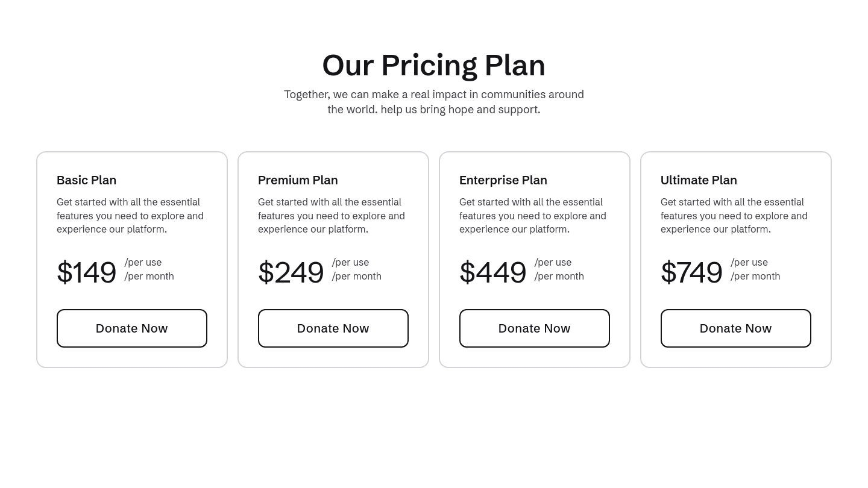Viewport: 868px width, 488px height.
Task: Click the per month label under Premium Plan
Action: [356, 276]
